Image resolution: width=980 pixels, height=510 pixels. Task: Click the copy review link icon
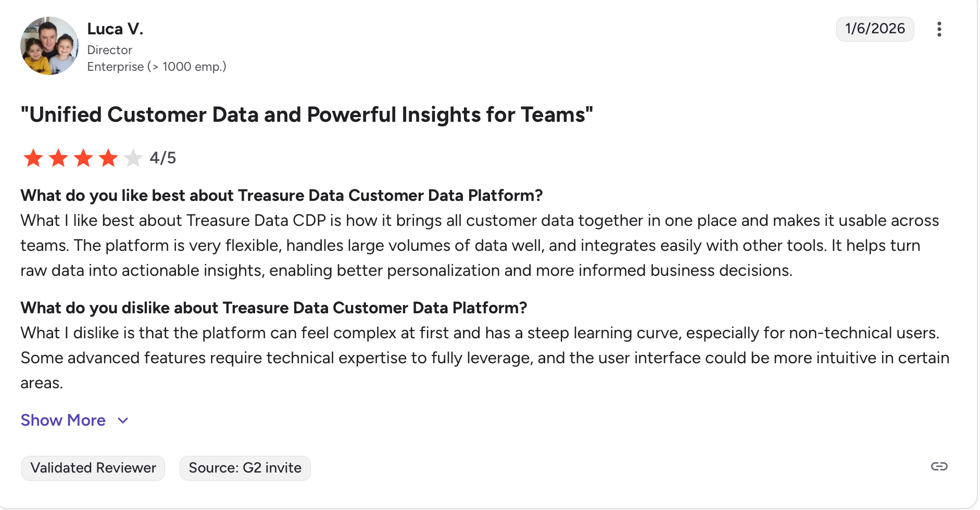[x=939, y=466]
